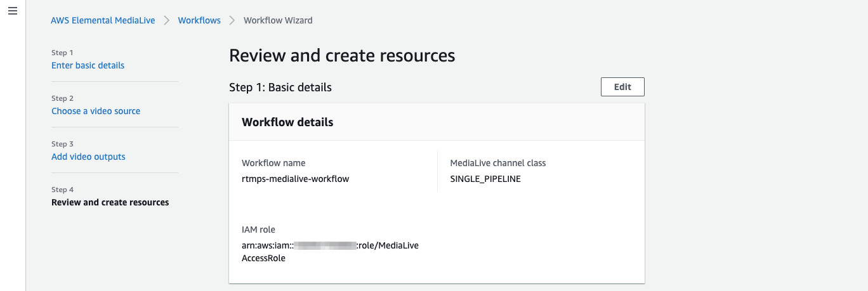Click Workflow Wizard breadcrumb text
This screenshot has width=868, height=291.
(x=278, y=20)
